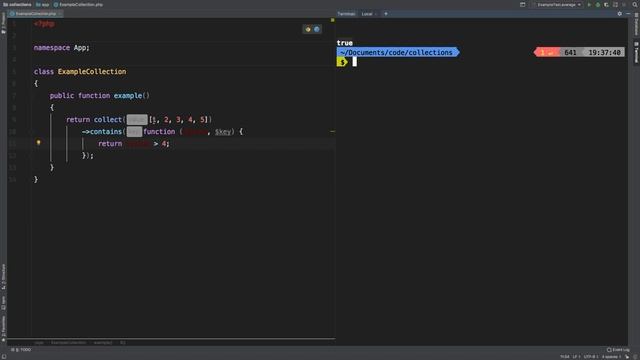Viewport: 640px width, 360px height.
Task: Click the stop icon in the top toolbar
Action: 624,4
